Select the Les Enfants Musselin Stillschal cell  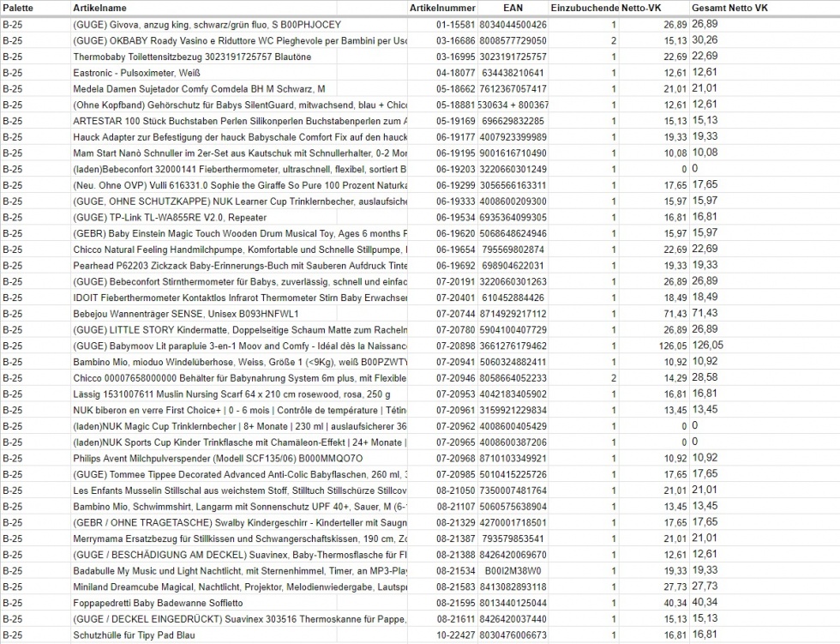click(239, 491)
